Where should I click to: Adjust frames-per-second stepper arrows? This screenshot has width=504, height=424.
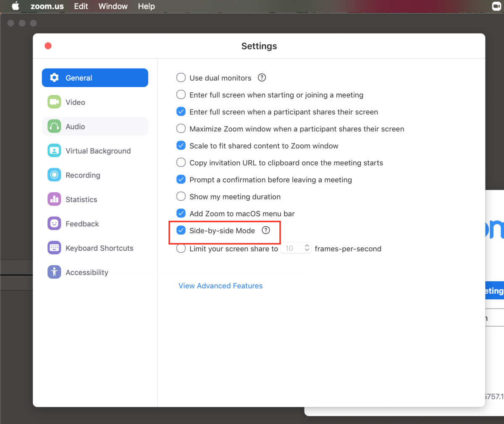(x=307, y=248)
